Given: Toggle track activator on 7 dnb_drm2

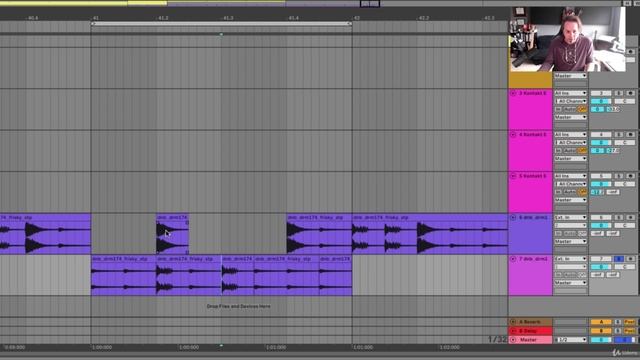Looking at the screenshot, I should tap(601, 259).
